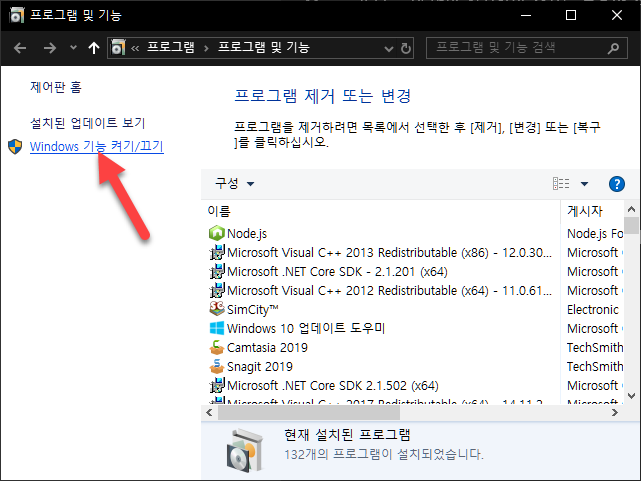The image size is (641, 481).
Task: Click the horizontal scrollbar left arrow
Action: pos(209,412)
